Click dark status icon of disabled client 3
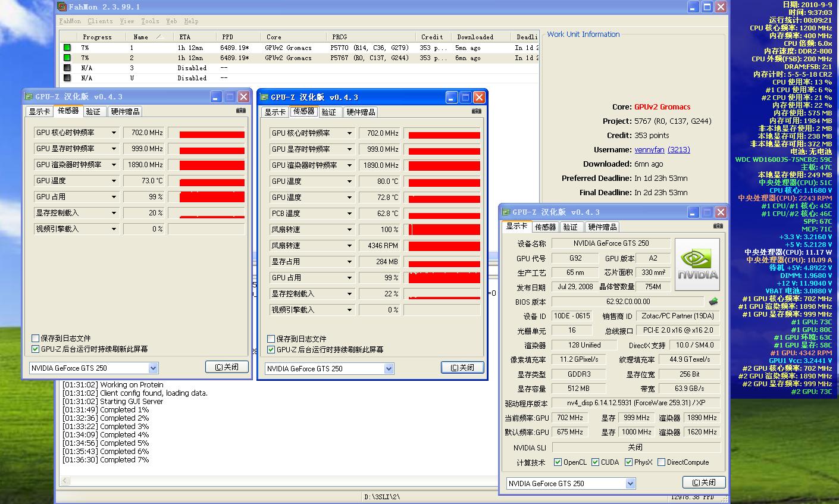839x504 pixels. [67, 68]
